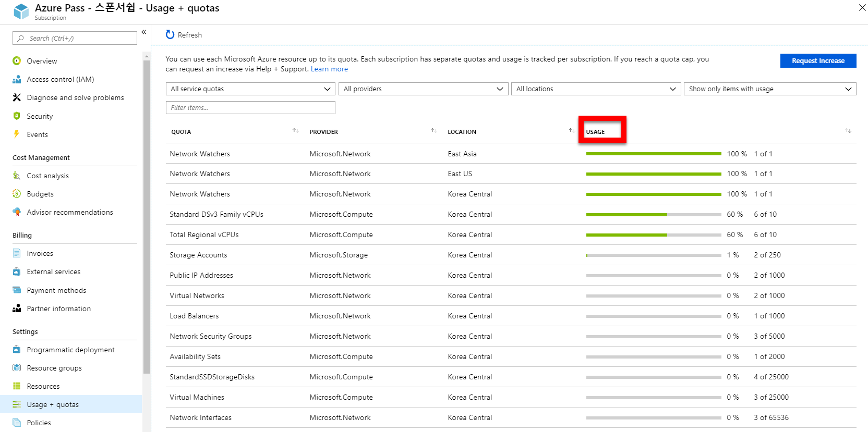Click the Resources grid icon
Viewport: 868px width, 432px height.
17,386
